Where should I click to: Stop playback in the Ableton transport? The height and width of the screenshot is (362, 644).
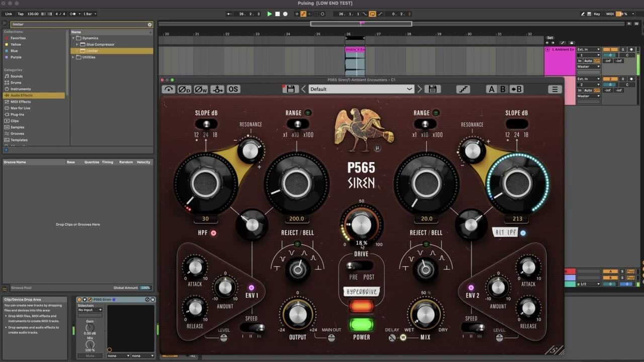[277, 14]
